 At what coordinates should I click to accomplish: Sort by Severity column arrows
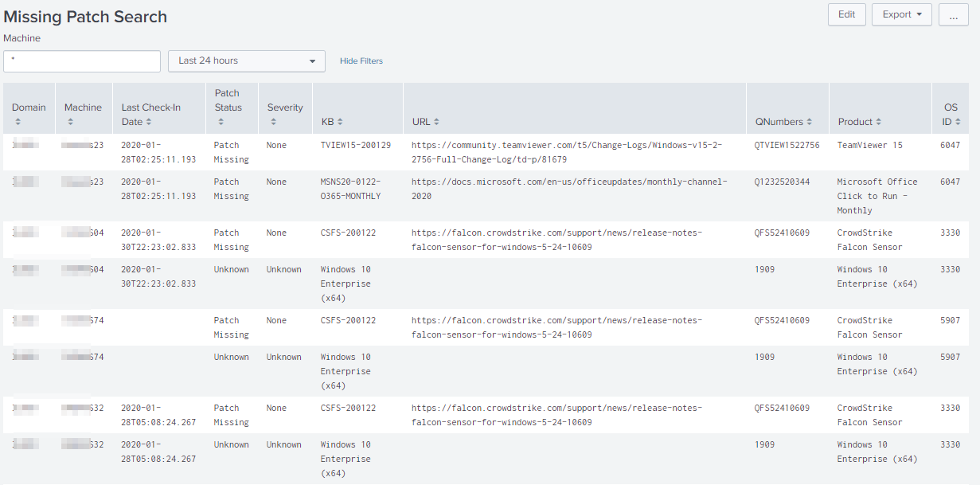[273, 122]
